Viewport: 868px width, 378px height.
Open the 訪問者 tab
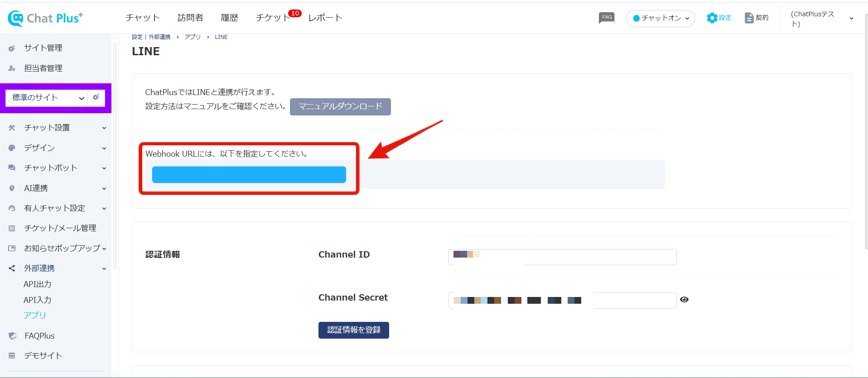[x=190, y=18]
